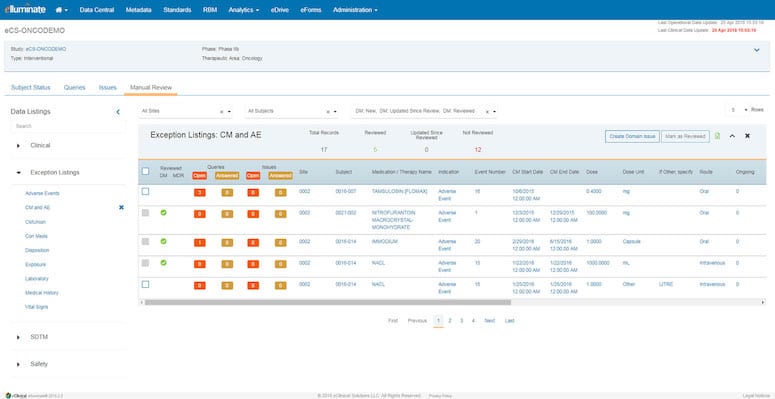Toggle the select-all header checkbox
The width and height of the screenshot is (775, 399).
click(145, 171)
